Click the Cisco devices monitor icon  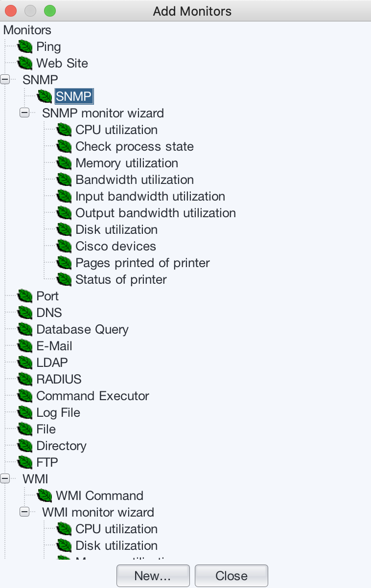[x=64, y=246]
